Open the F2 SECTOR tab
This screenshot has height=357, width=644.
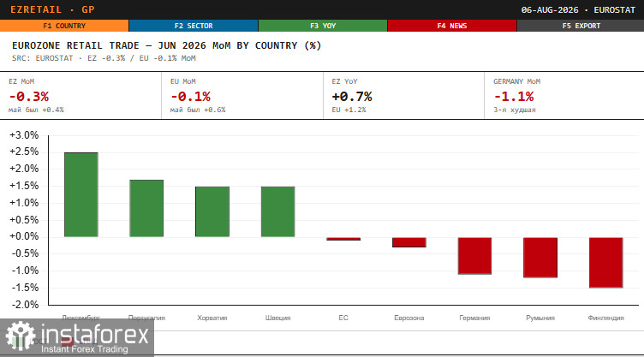pos(194,26)
